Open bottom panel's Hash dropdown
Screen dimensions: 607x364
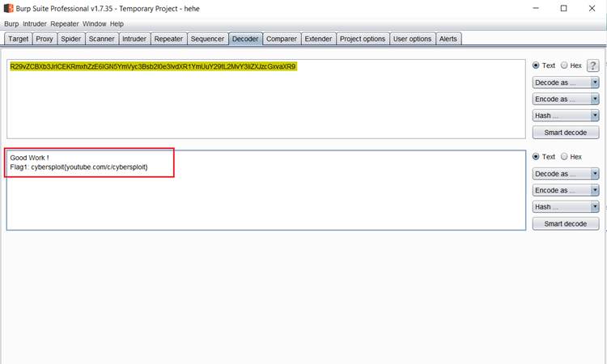point(566,207)
